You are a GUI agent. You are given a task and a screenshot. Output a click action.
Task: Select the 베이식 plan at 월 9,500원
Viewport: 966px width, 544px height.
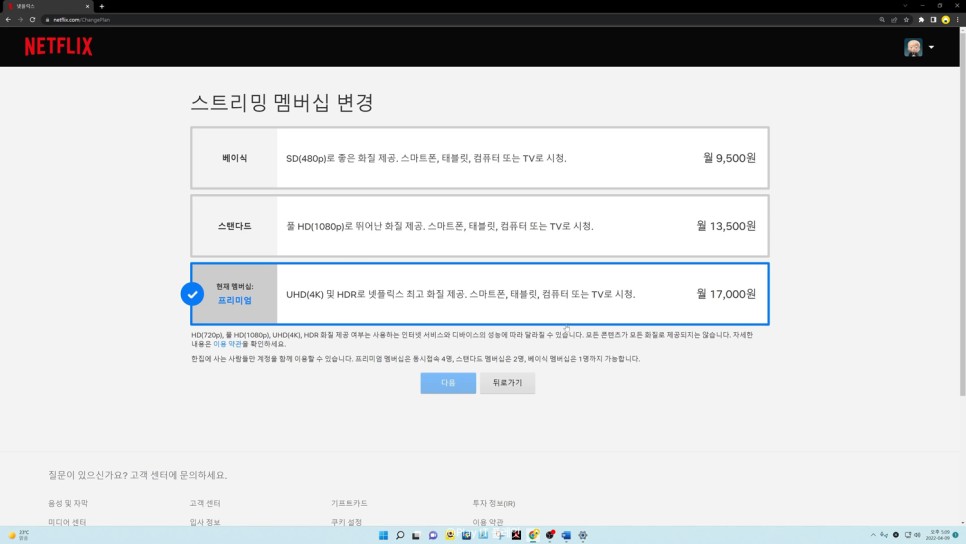[x=480, y=158]
